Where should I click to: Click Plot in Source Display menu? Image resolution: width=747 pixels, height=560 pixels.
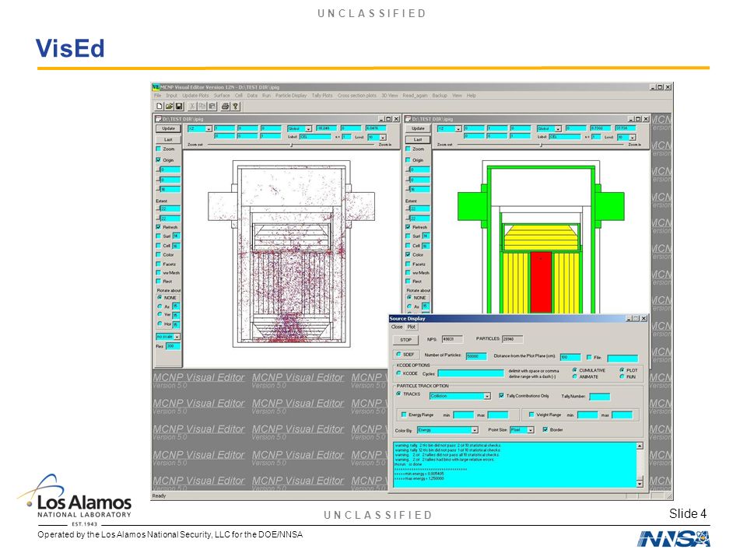coord(411,327)
